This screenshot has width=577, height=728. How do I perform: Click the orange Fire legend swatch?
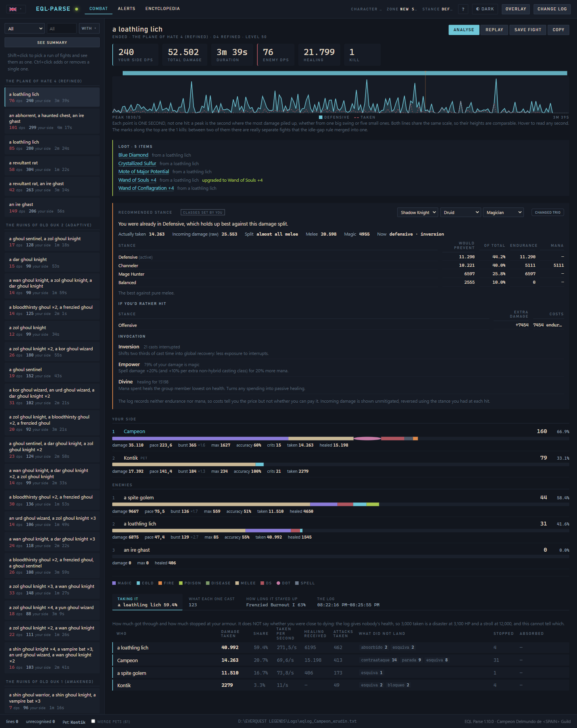click(x=160, y=583)
